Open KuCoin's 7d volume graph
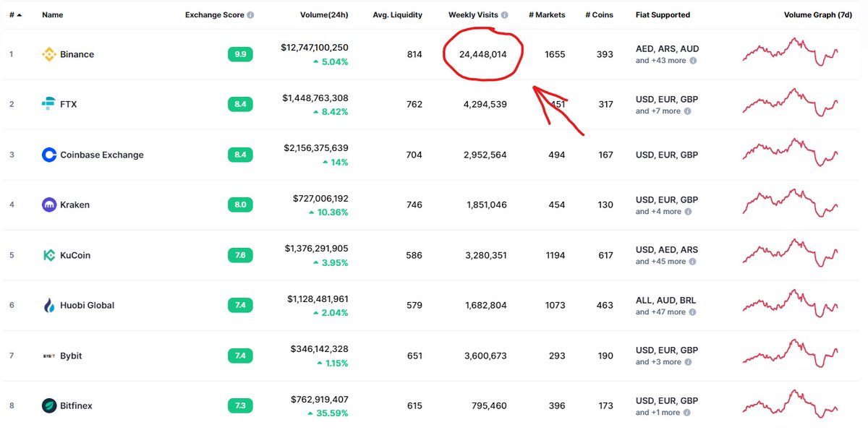868x430 pixels. (791, 253)
